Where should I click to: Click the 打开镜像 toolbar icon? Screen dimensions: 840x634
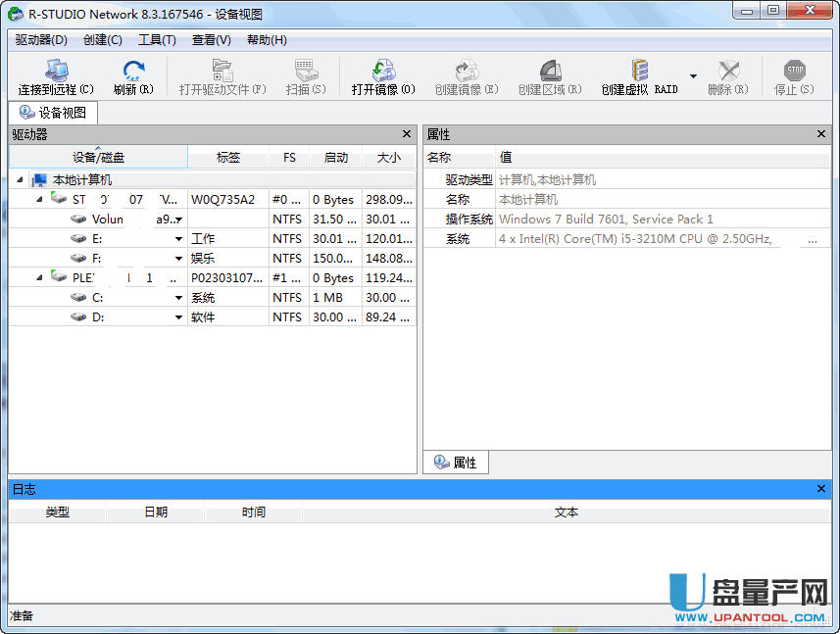383,71
